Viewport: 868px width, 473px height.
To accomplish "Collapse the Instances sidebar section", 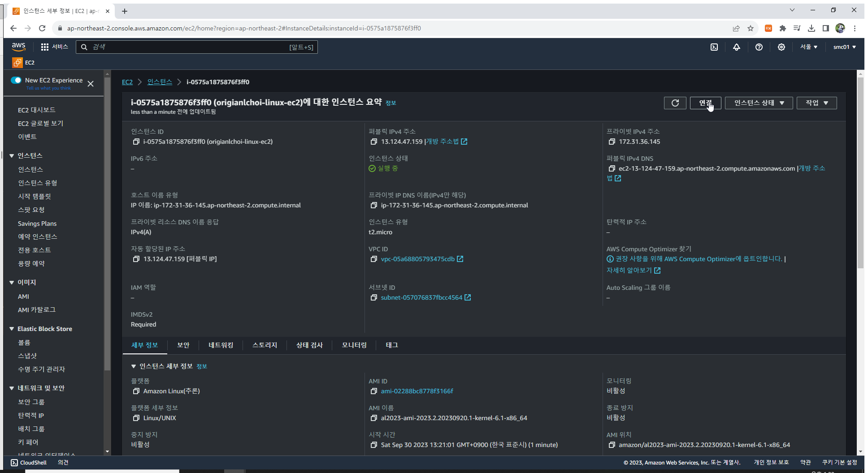I will [12, 155].
